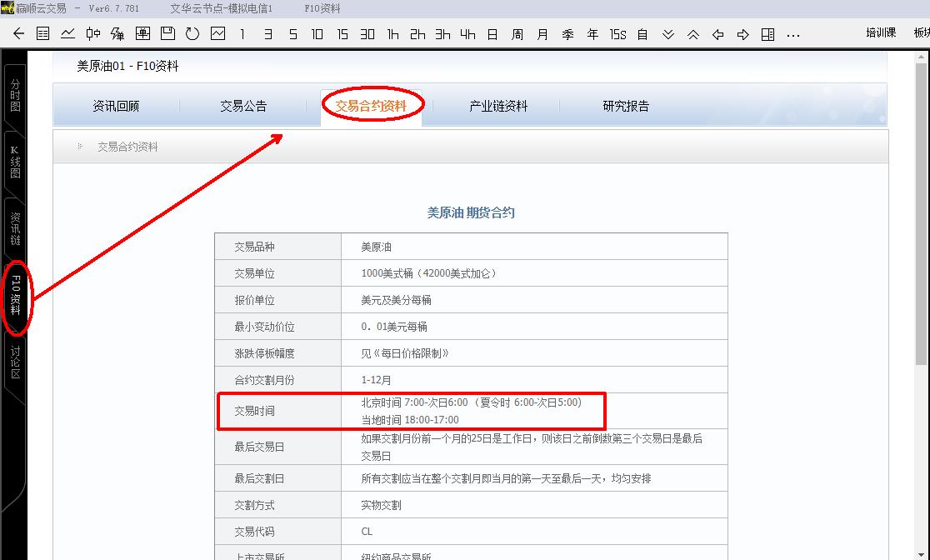Open the K线图 side tab
Image resolution: width=930 pixels, height=560 pixels.
click(x=15, y=162)
